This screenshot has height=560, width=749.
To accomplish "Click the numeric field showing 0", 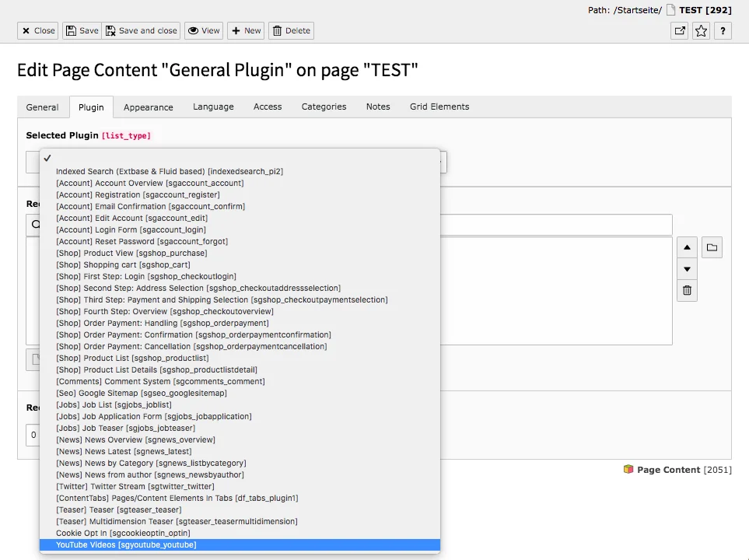I will click(33, 435).
